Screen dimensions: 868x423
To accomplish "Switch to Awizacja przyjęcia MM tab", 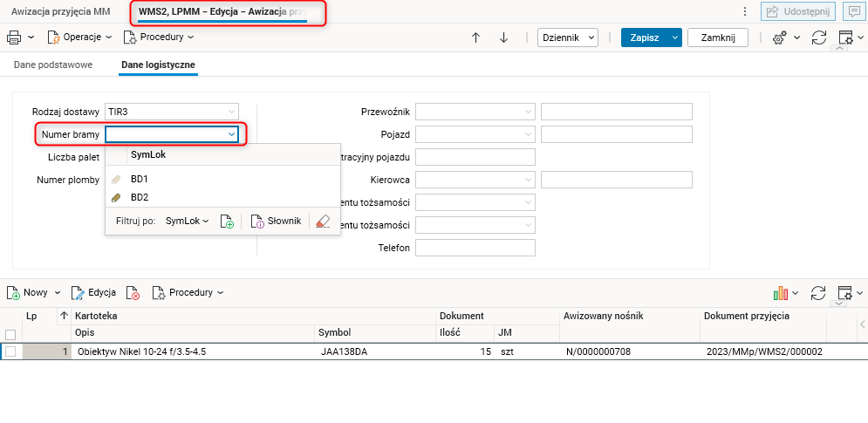I will tap(61, 11).
